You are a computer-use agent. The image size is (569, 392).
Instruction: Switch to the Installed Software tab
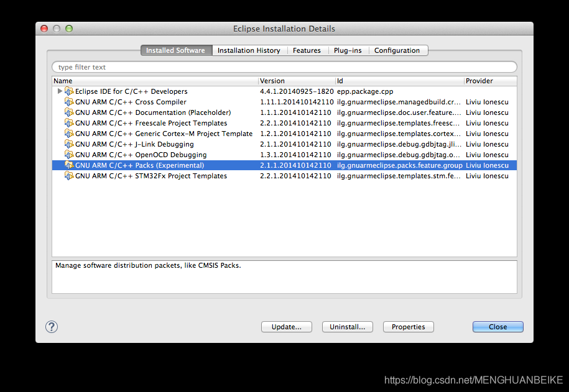[x=175, y=50]
